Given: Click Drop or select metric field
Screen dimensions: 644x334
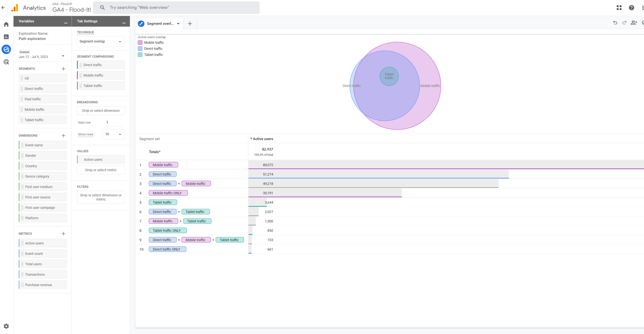Looking at the screenshot, I should [101, 170].
